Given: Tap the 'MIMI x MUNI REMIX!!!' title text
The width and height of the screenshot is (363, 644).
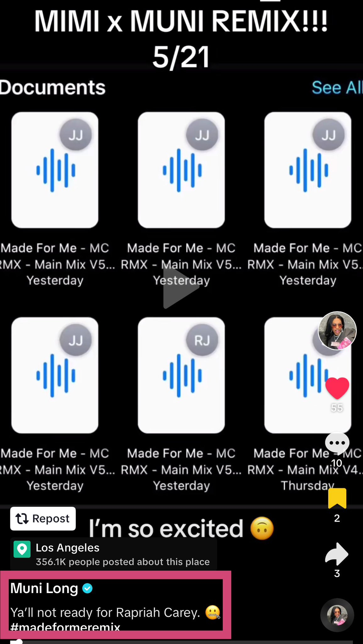Looking at the screenshot, I should [x=181, y=21].
